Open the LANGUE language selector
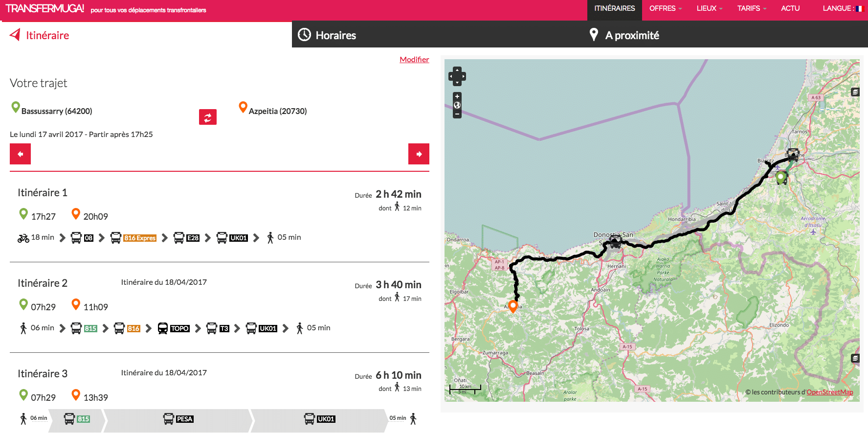This screenshot has height=436, width=868. click(x=843, y=8)
